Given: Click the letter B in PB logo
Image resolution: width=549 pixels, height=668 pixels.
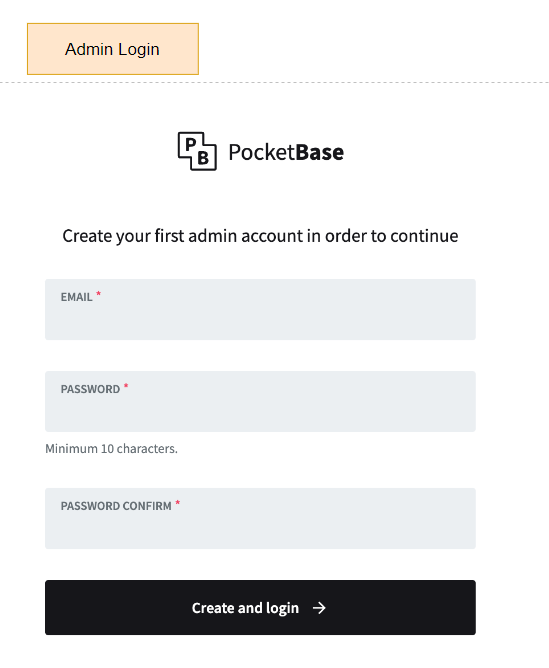Looking at the screenshot, I should point(203,158).
